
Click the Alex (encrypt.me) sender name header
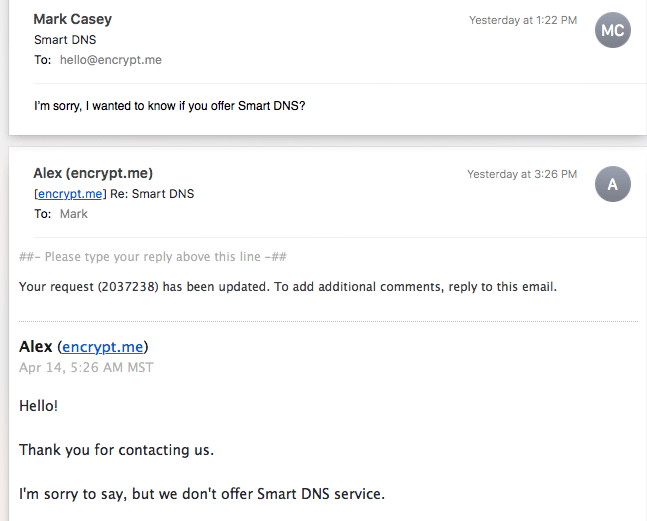pos(93,173)
